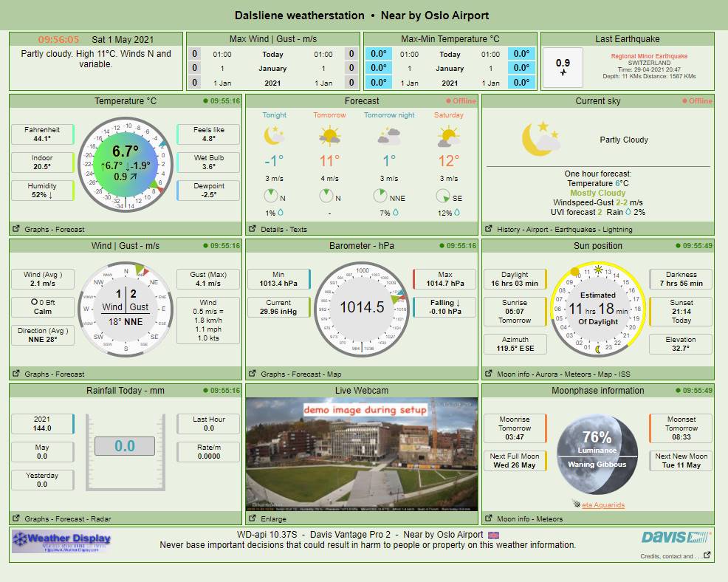Open Graphs link in the Barometer panel

273,374
